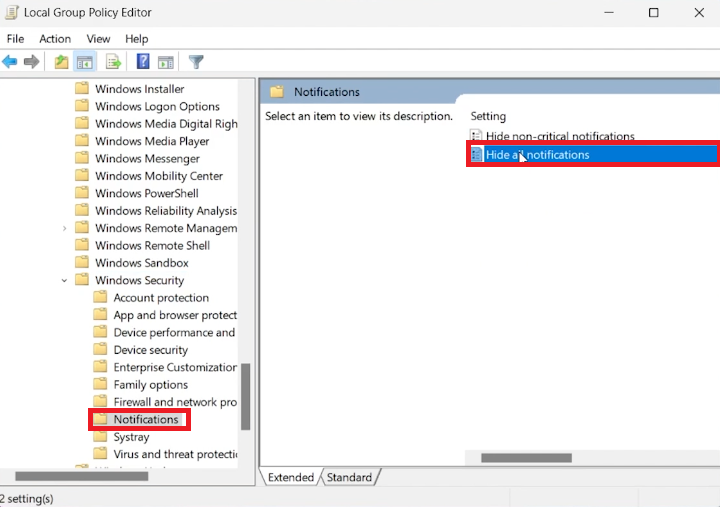
Task: Select Device security subfolder
Action: click(x=151, y=350)
